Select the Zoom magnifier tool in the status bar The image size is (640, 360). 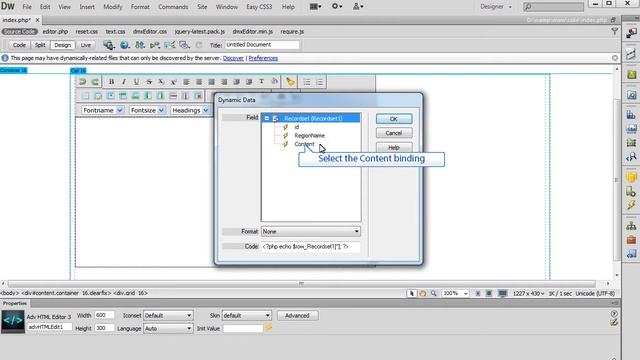point(434,293)
